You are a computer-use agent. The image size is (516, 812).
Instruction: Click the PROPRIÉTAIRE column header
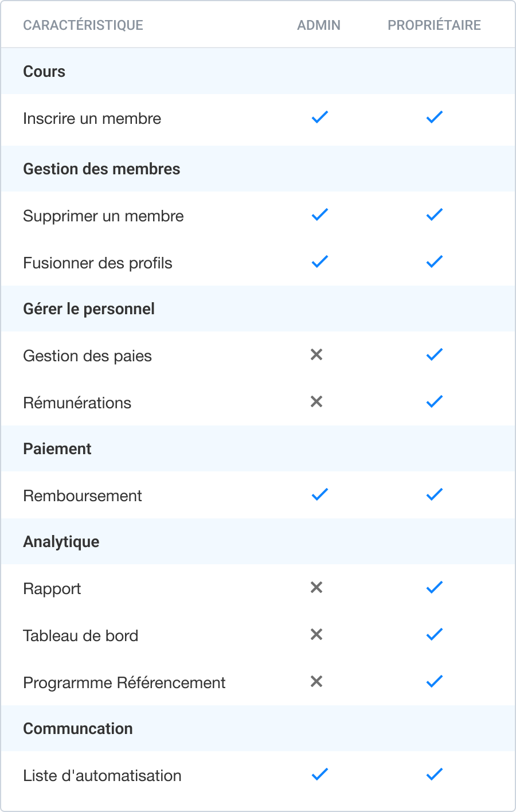point(434,25)
